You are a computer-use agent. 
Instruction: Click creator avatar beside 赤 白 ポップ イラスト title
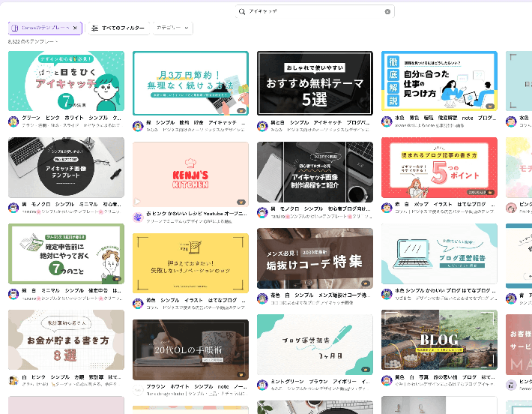click(387, 208)
